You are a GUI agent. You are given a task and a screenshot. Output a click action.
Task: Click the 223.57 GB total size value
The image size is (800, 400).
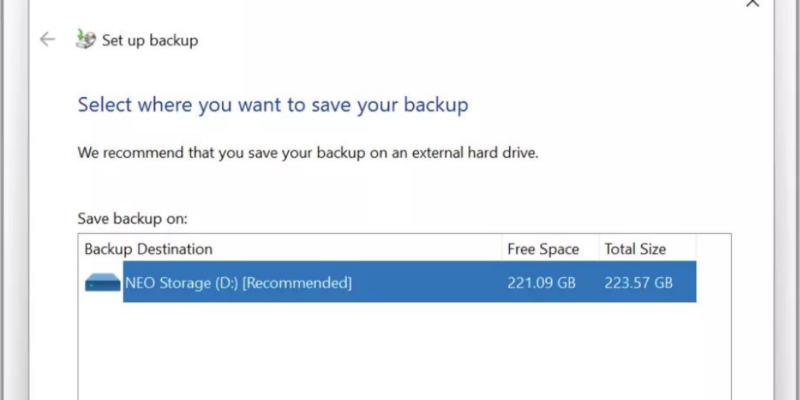[638, 283]
